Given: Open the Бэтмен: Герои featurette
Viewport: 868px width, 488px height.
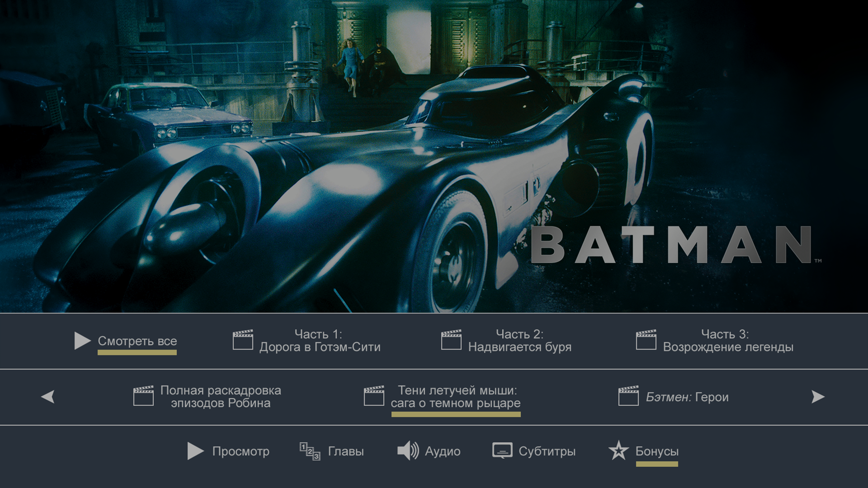Looking at the screenshot, I should pos(687,397).
